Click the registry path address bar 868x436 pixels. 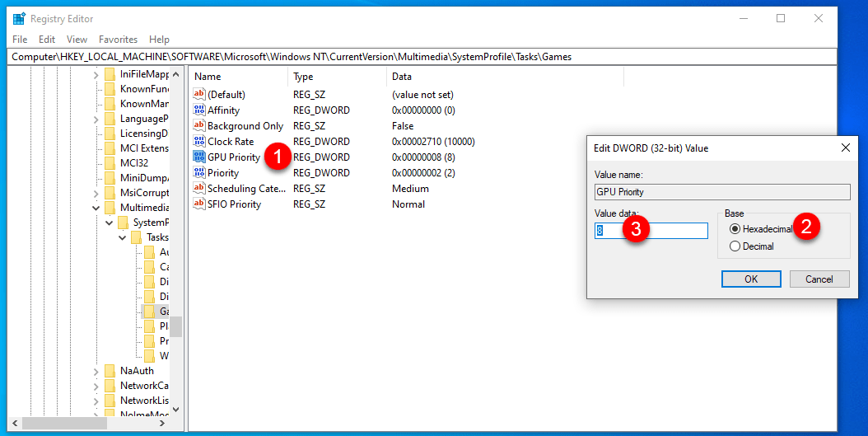tap(422, 57)
